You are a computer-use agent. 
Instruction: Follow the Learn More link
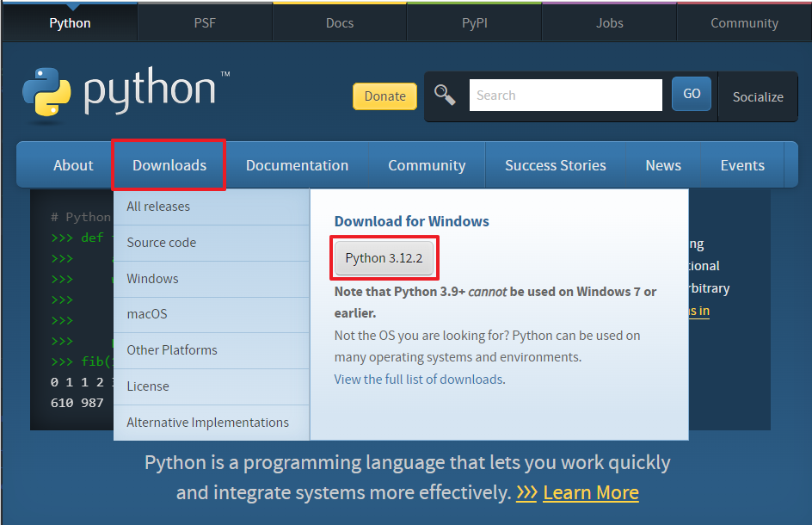[590, 493]
